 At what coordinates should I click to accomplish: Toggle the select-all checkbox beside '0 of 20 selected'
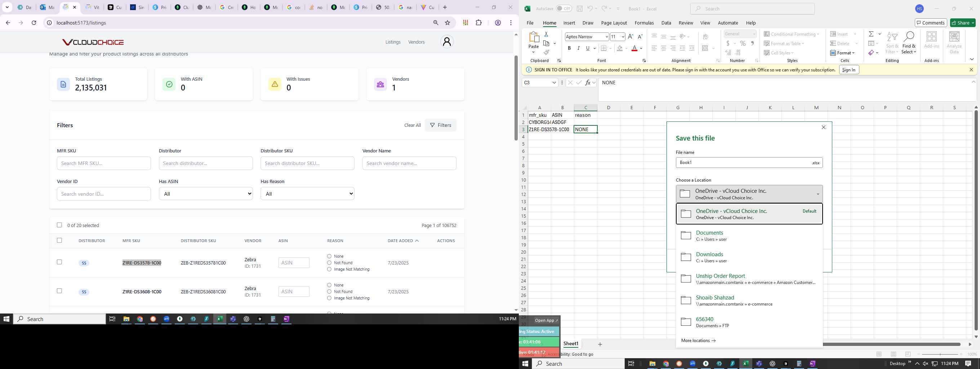pyautogui.click(x=59, y=225)
